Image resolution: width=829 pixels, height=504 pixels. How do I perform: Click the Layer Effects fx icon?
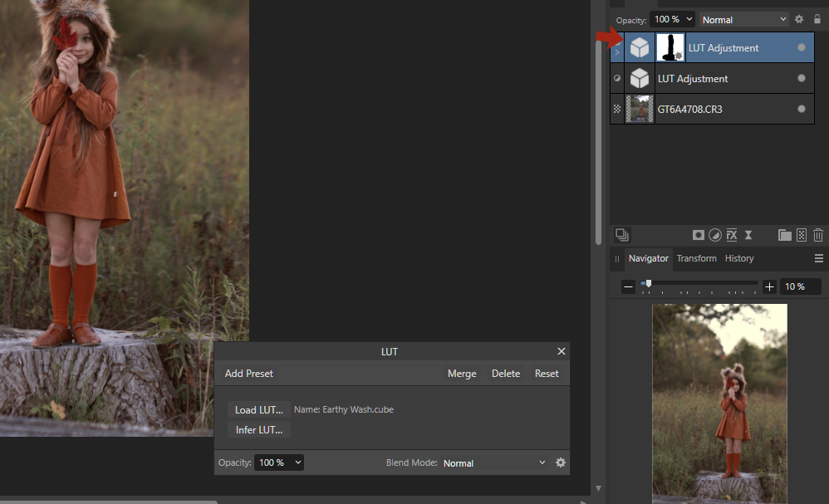[x=731, y=235]
